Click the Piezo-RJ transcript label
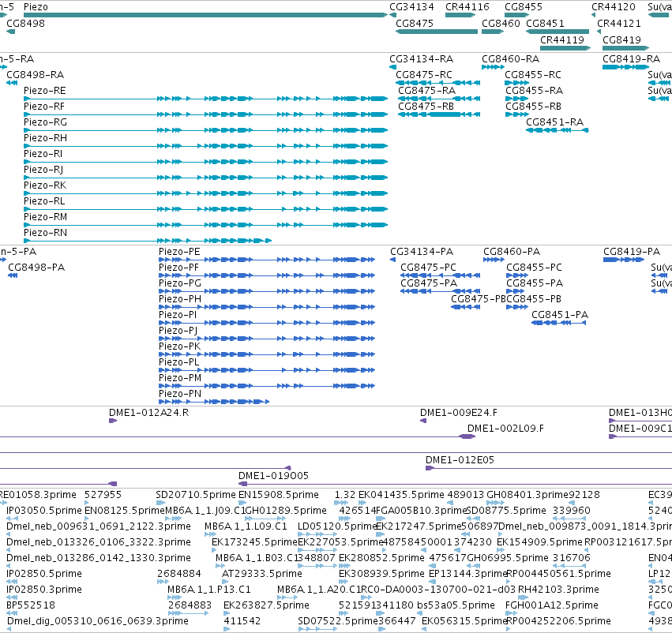Viewport: 672px width, 633px height. [x=43, y=170]
